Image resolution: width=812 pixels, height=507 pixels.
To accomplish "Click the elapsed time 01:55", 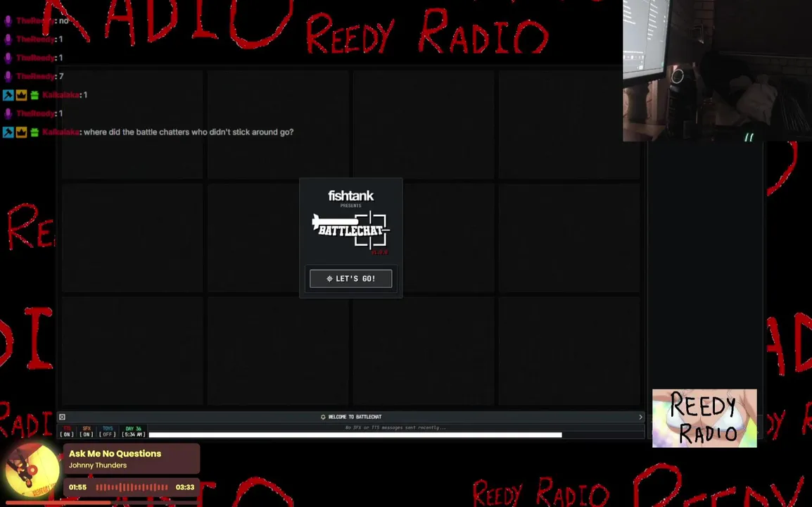I will pyautogui.click(x=77, y=487).
